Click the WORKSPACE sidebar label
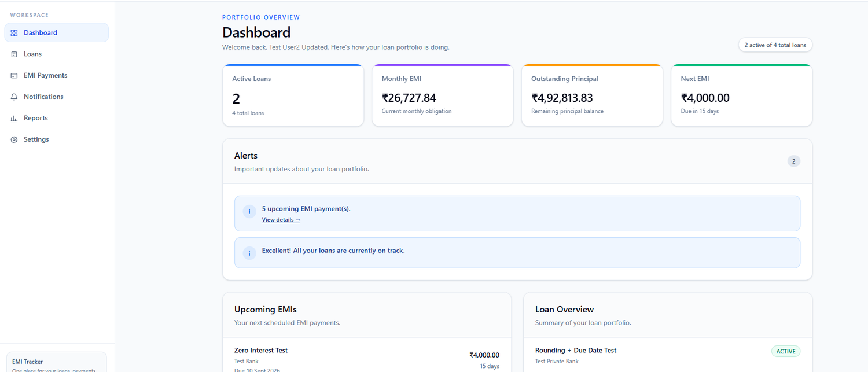 [x=30, y=15]
